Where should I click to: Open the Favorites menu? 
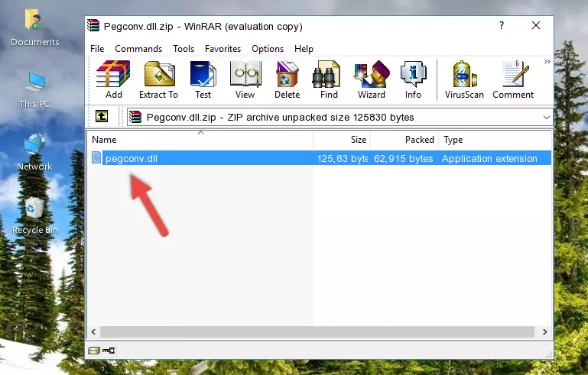coord(223,49)
